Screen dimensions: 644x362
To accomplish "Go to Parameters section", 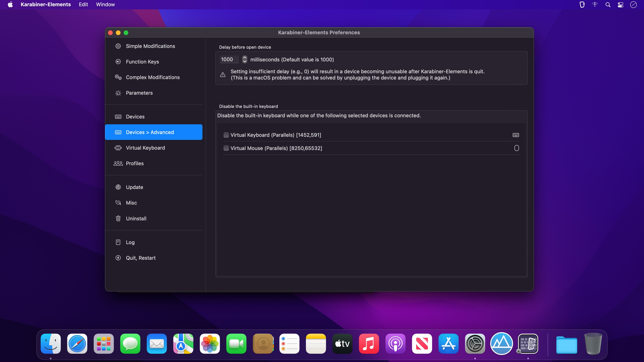I will [153, 93].
